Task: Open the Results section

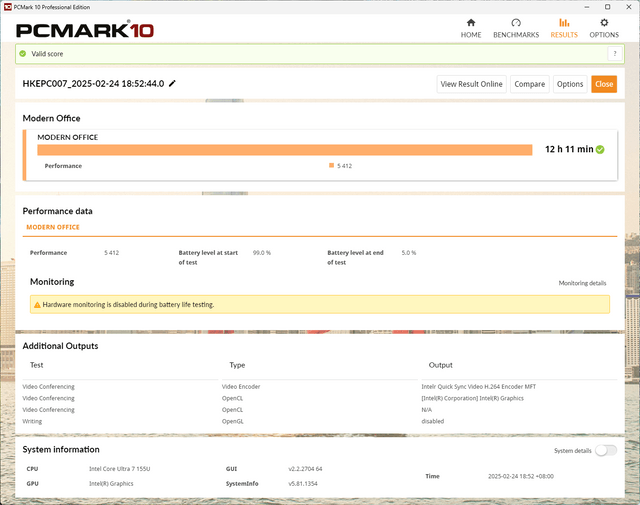Action: tap(564, 28)
